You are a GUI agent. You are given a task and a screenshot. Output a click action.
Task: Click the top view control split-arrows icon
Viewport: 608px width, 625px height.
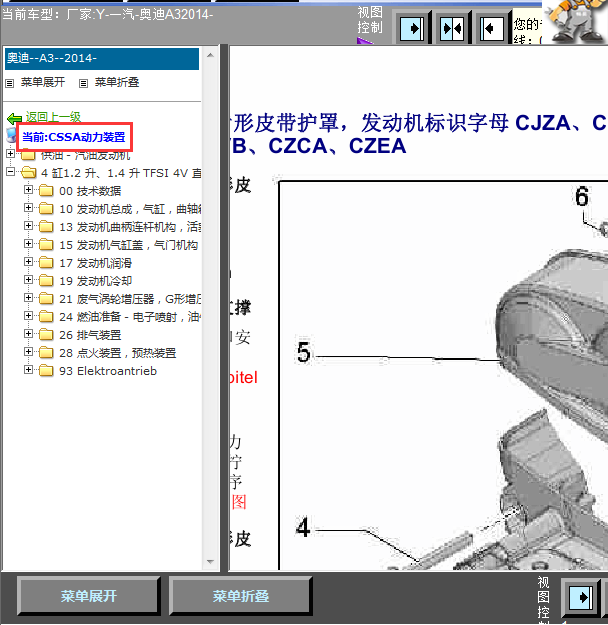pyautogui.click(x=452, y=29)
